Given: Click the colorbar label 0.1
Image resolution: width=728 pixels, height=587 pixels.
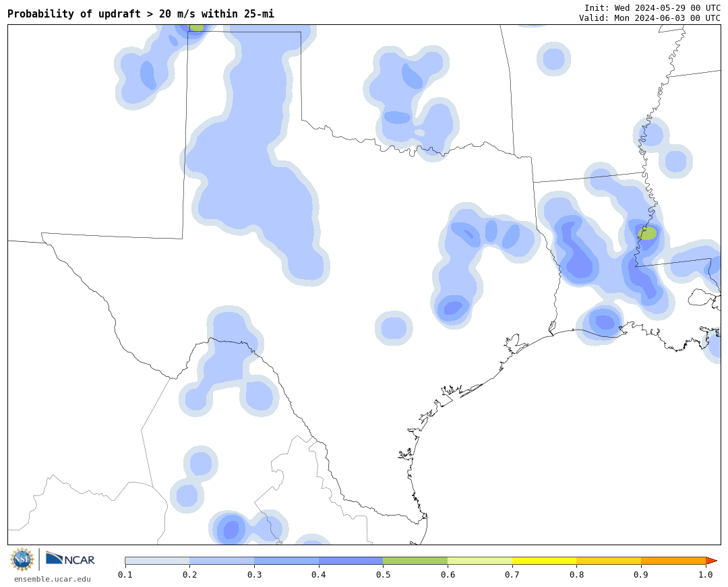Looking at the screenshot, I should click(x=125, y=574).
